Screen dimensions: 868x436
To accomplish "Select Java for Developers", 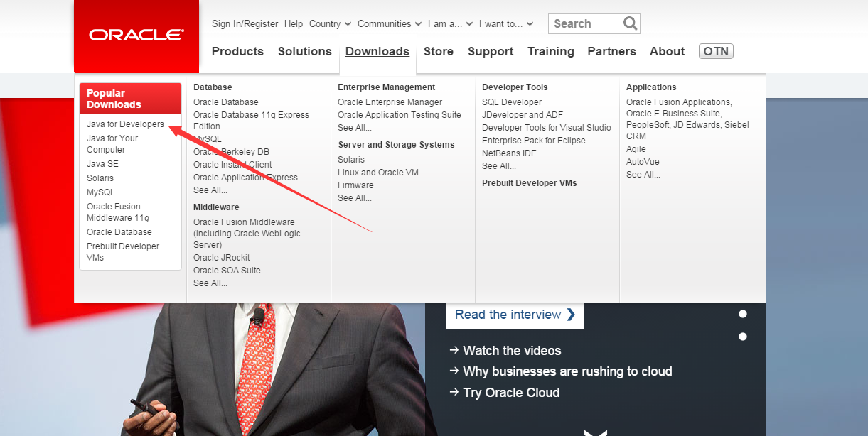I will tap(125, 124).
